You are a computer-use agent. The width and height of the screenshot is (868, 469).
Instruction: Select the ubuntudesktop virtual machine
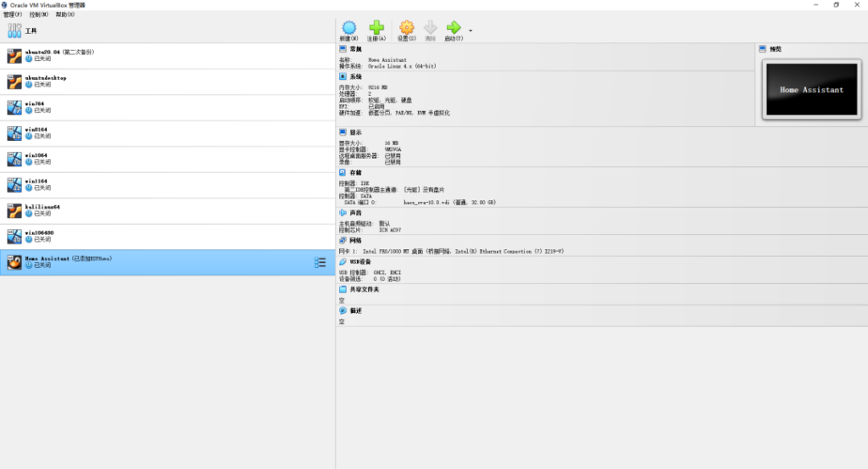pos(167,81)
